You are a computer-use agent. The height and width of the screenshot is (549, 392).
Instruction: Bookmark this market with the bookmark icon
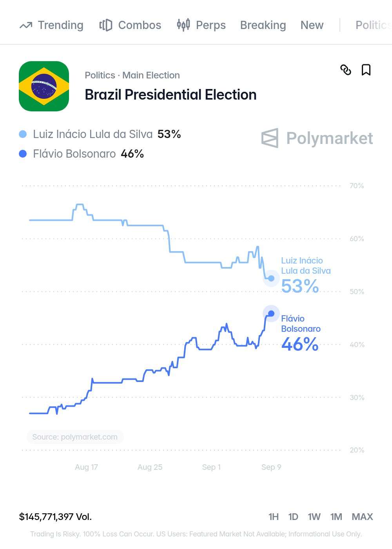pos(366,70)
